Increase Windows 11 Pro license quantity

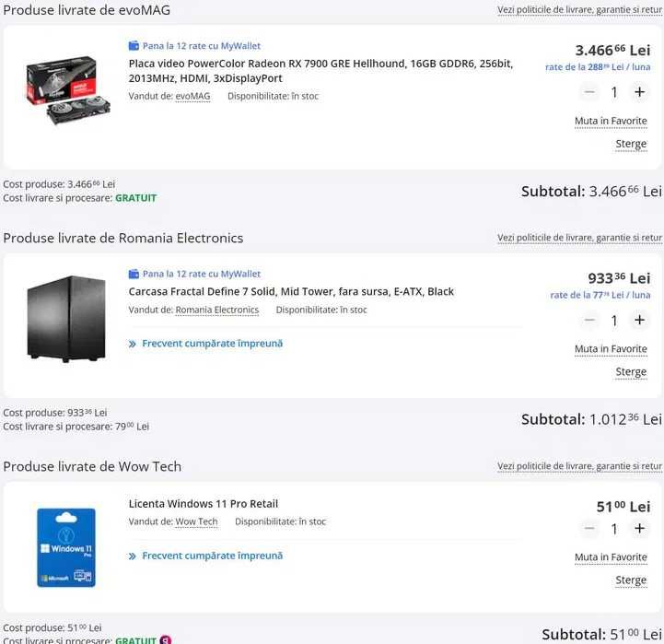click(639, 529)
